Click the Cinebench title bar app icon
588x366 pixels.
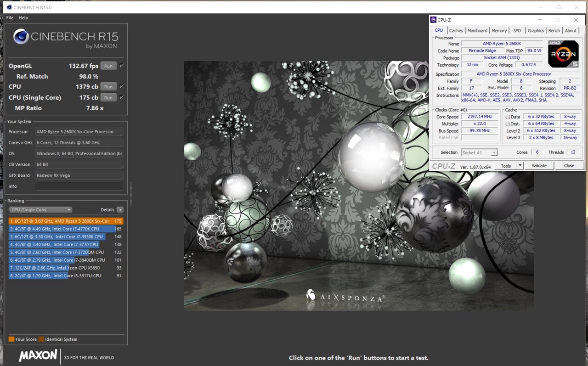9,7
